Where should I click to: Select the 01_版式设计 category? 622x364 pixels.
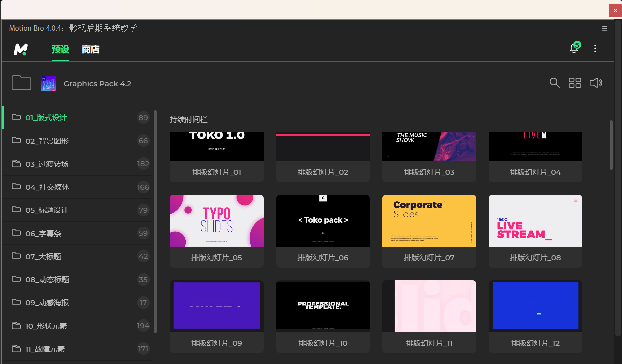(x=46, y=118)
